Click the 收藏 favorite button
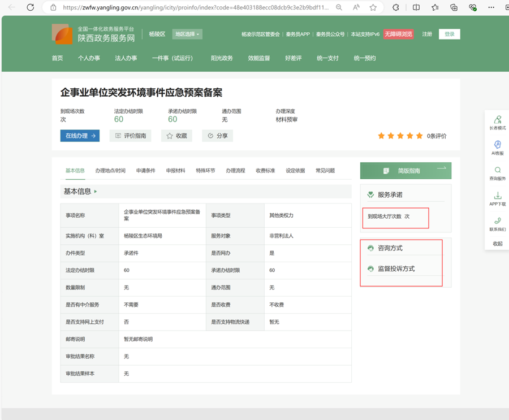This screenshot has width=509, height=420. pyautogui.click(x=176, y=136)
